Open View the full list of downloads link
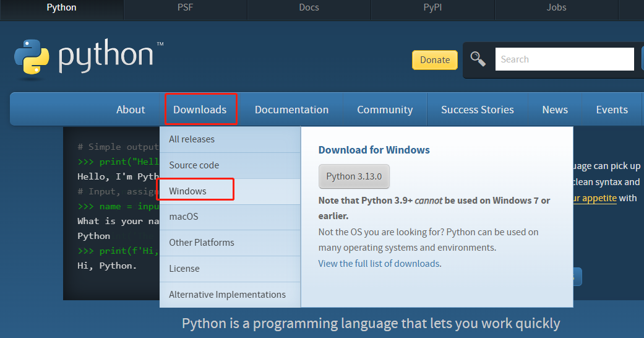This screenshot has width=644, height=338. pos(379,264)
